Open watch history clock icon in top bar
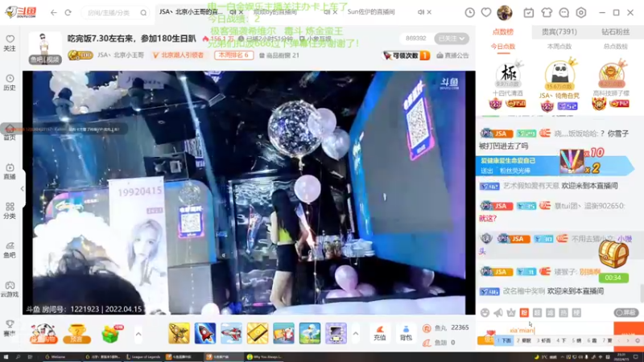This screenshot has height=362, width=644. 469,13
